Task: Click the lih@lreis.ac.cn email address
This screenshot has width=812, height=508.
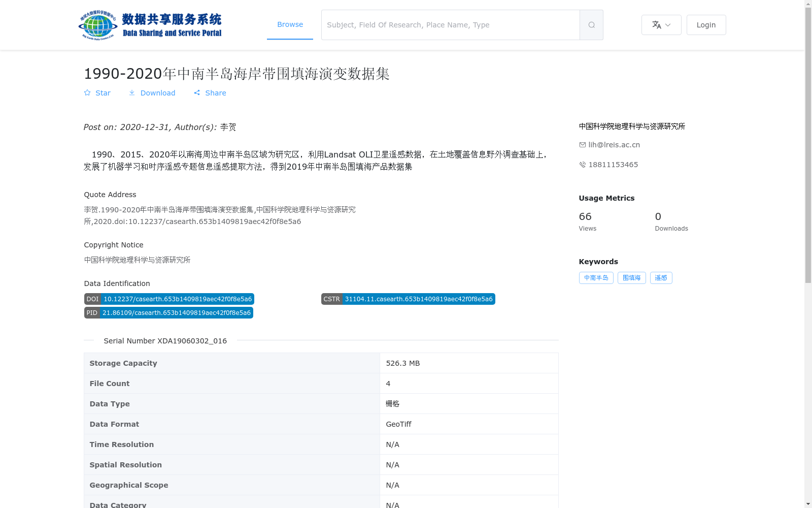Action: click(x=614, y=145)
